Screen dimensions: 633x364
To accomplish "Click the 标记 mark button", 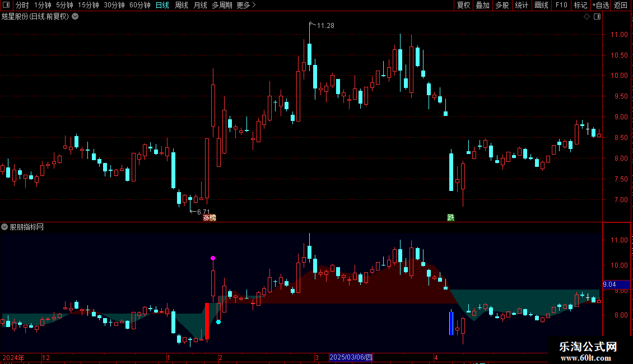I will 580,5.
